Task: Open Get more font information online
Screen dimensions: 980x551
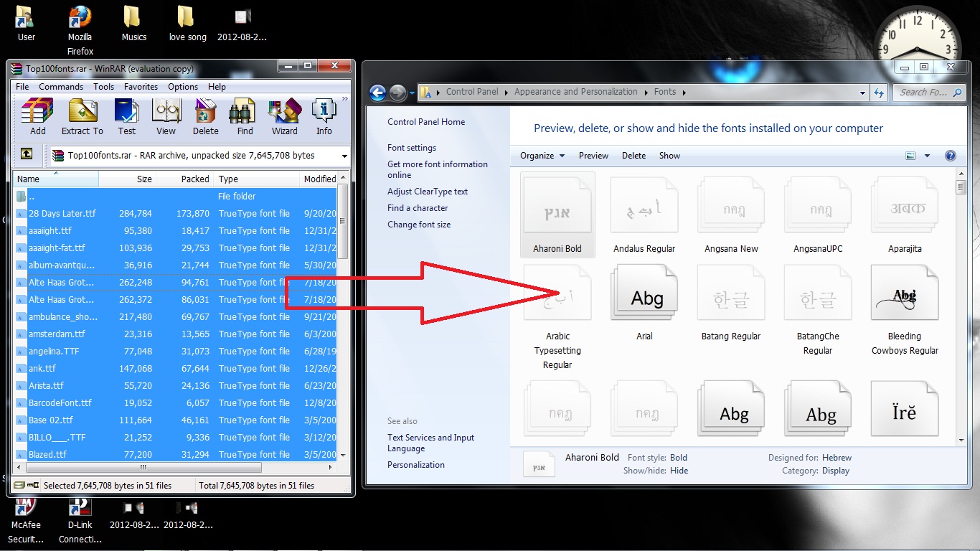Action: [x=438, y=169]
